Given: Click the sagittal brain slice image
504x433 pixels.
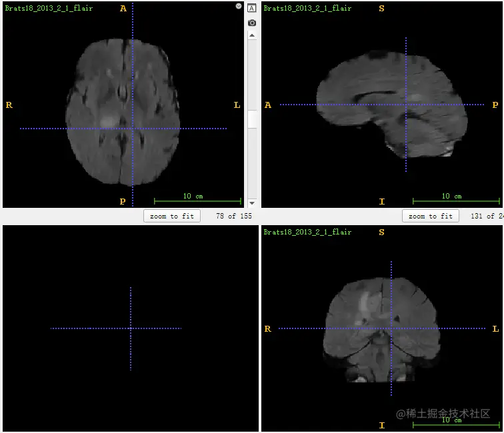Looking at the screenshot, I should pyautogui.click(x=392, y=104).
